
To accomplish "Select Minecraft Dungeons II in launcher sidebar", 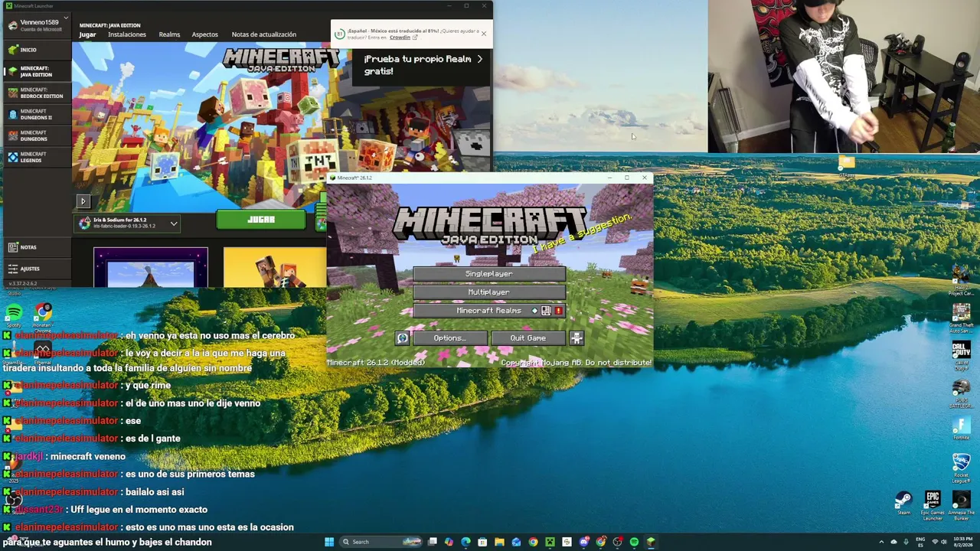I will [35, 114].
